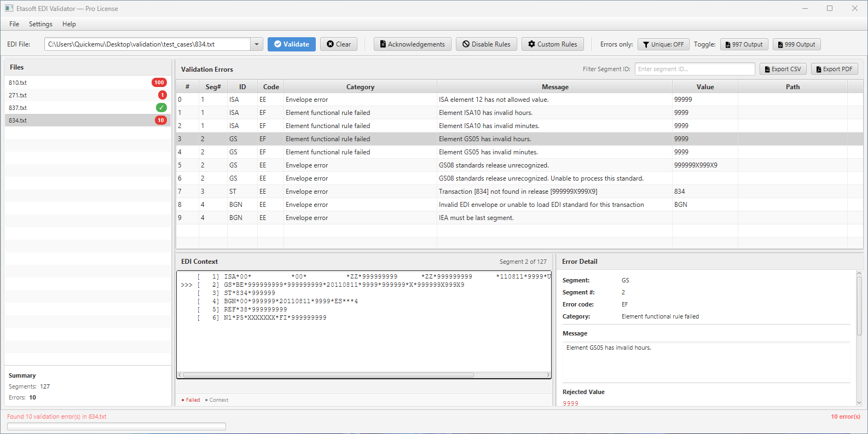
Task: Click the Error Detail vertical scrollbar
Action: click(859, 305)
